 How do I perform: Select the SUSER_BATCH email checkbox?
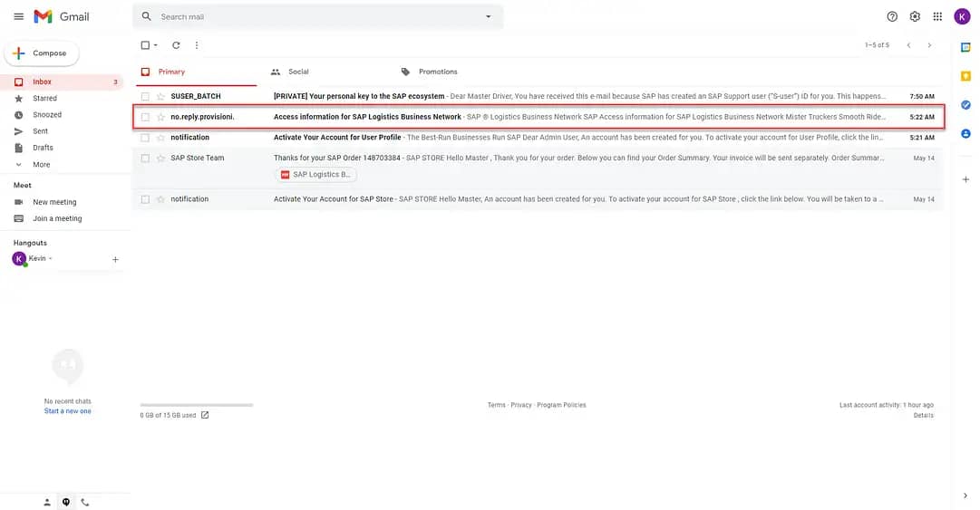point(145,96)
